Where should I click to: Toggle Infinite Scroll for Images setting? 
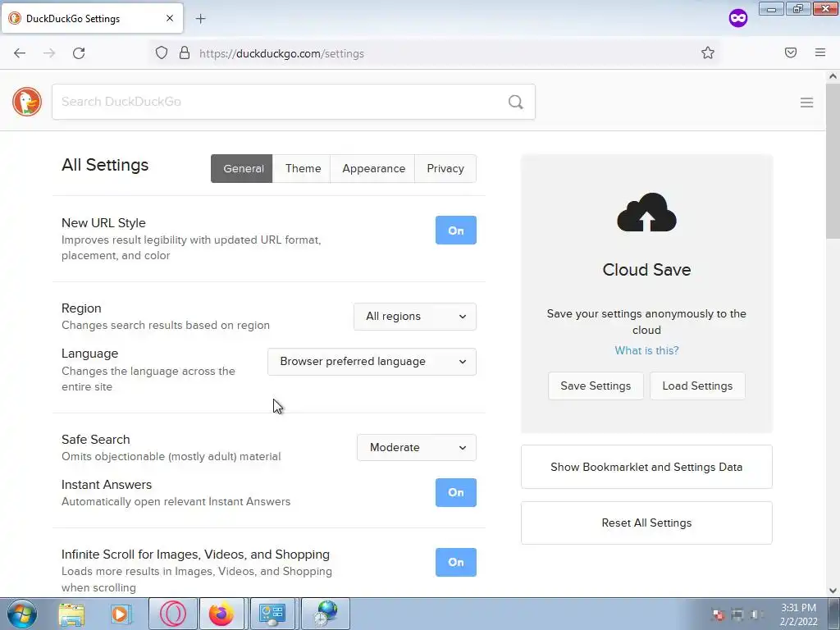456,563
